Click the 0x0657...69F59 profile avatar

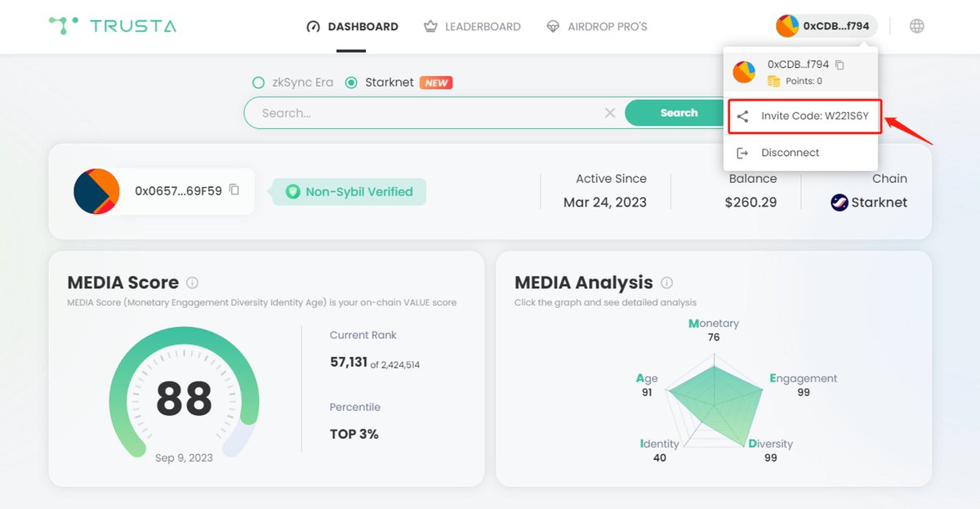[97, 192]
